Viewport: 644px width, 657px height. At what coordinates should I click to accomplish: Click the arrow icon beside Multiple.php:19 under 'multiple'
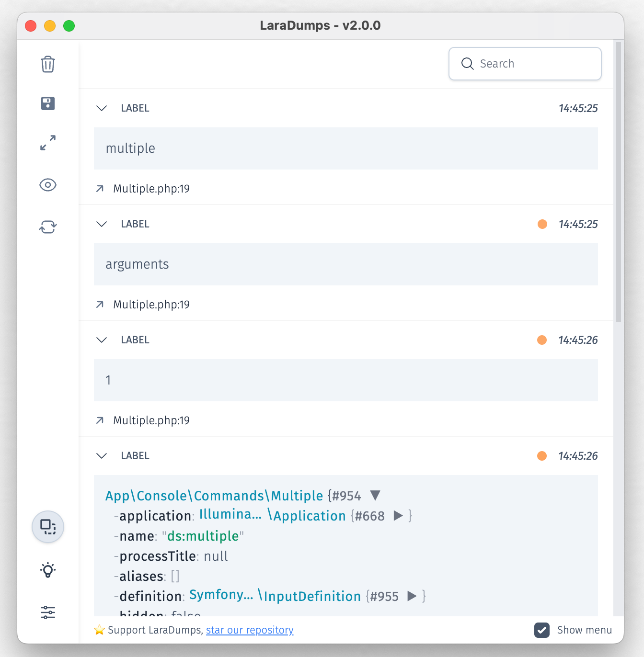[x=100, y=189]
